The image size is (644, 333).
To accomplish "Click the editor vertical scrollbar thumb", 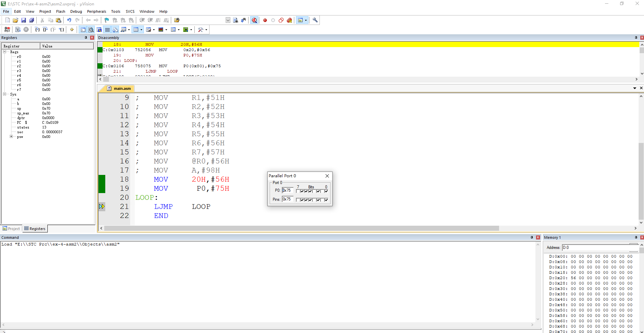I will click(641, 181).
